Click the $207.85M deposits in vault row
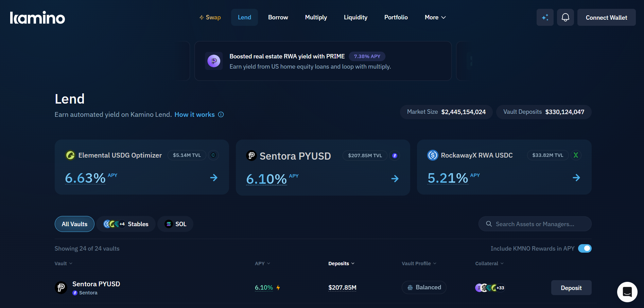 [342, 288]
